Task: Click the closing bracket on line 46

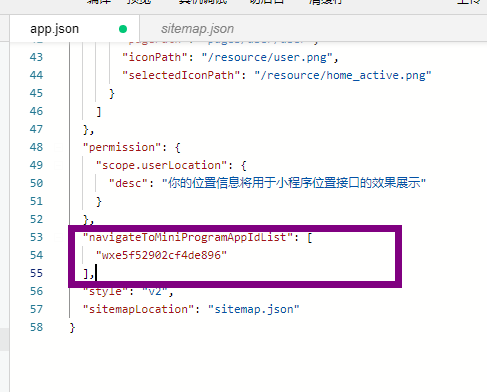Action: pyautogui.click(x=99, y=112)
